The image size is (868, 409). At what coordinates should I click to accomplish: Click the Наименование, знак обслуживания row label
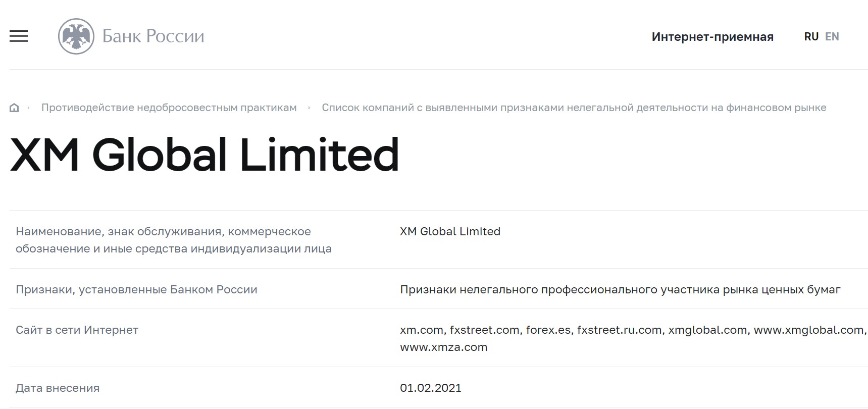coord(174,240)
